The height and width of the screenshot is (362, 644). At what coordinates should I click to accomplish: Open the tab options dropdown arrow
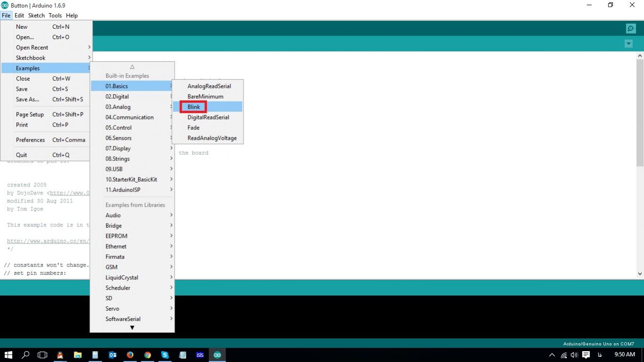click(628, 44)
